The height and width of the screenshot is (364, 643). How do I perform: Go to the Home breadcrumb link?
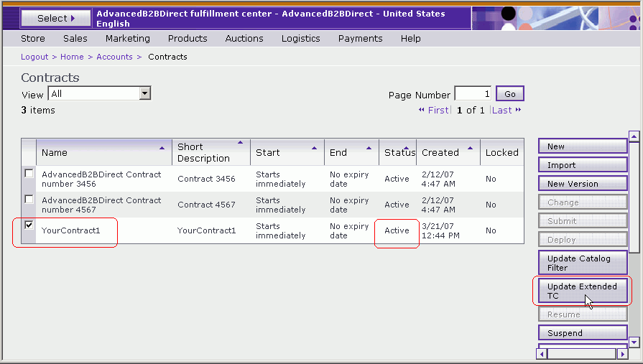pos(72,57)
